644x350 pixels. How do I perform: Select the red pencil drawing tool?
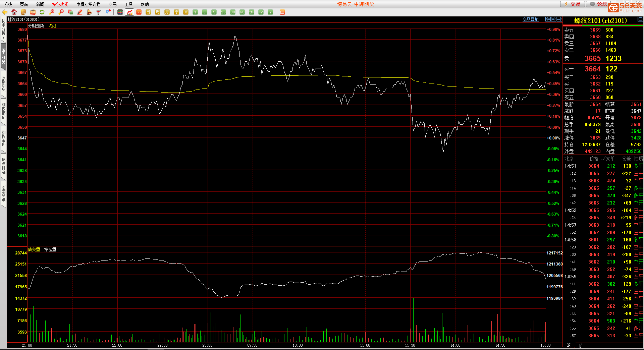tap(80, 12)
